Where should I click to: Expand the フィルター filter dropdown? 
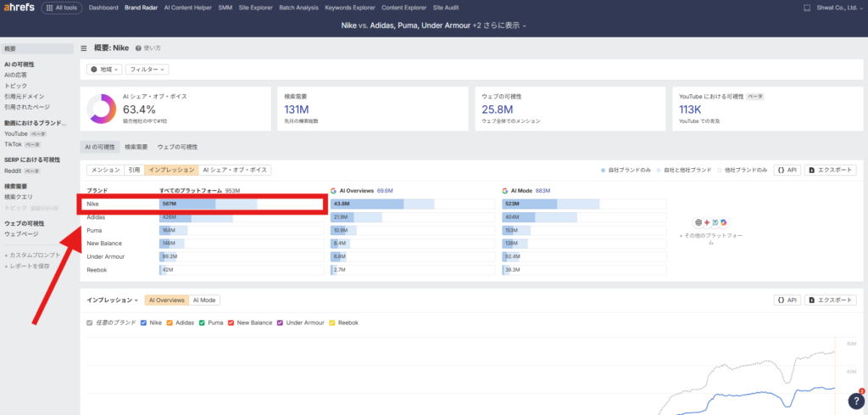(x=147, y=69)
